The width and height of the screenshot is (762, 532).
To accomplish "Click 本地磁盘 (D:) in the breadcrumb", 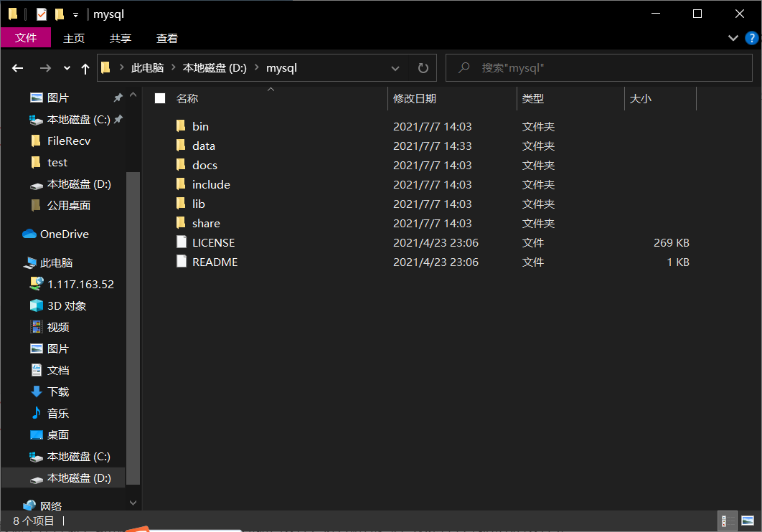I will click(x=215, y=68).
